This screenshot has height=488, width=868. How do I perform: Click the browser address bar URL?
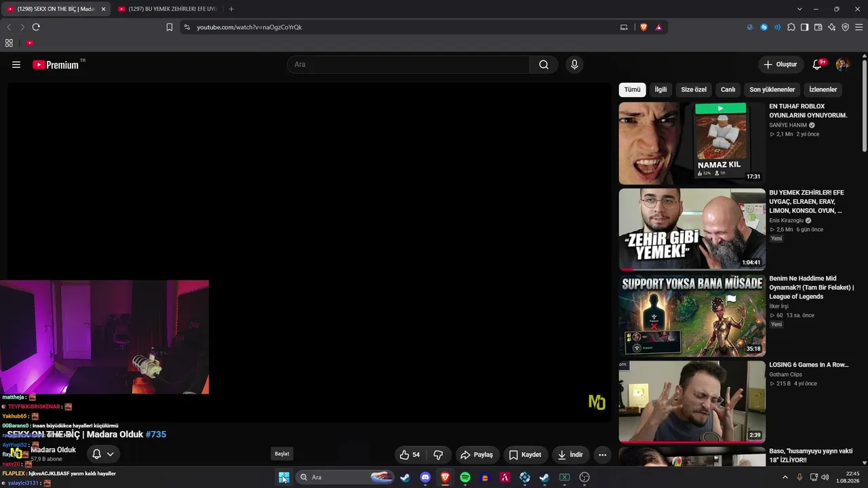tap(250, 27)
